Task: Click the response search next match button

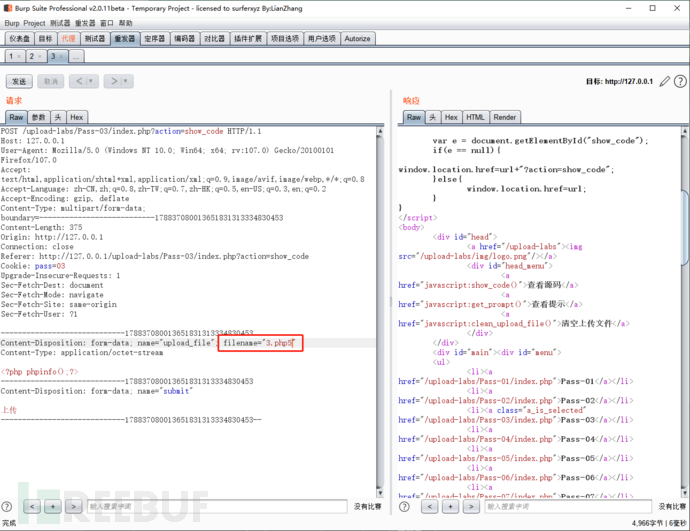Action: [x=473, y=507]
